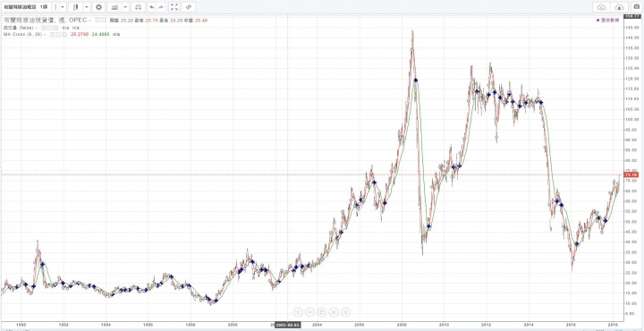Click the 2014 label on time axis

529,324
